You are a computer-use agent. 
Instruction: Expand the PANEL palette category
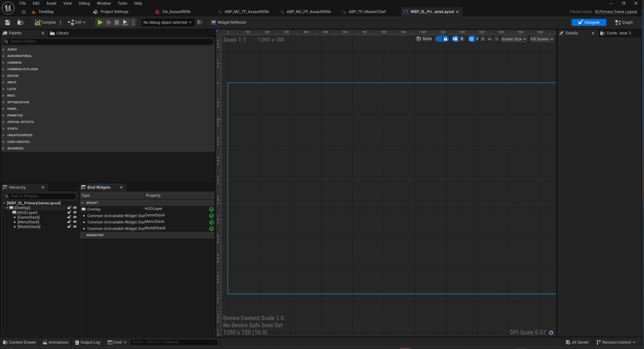pos(4,109)
